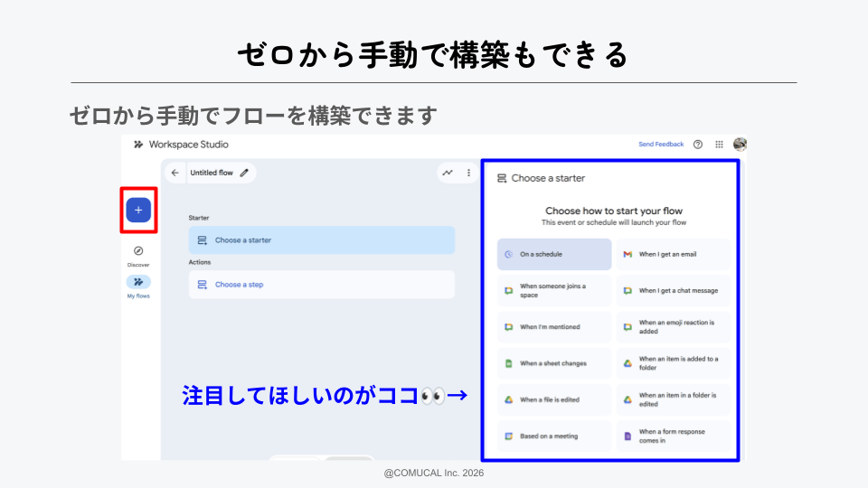Select the Based on a meeting starter
This screenshot has height=488, width=868.
point(554,436)
